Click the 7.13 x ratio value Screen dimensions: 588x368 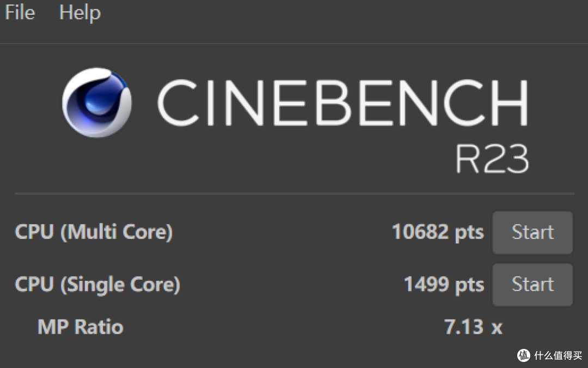pos(473,327)
